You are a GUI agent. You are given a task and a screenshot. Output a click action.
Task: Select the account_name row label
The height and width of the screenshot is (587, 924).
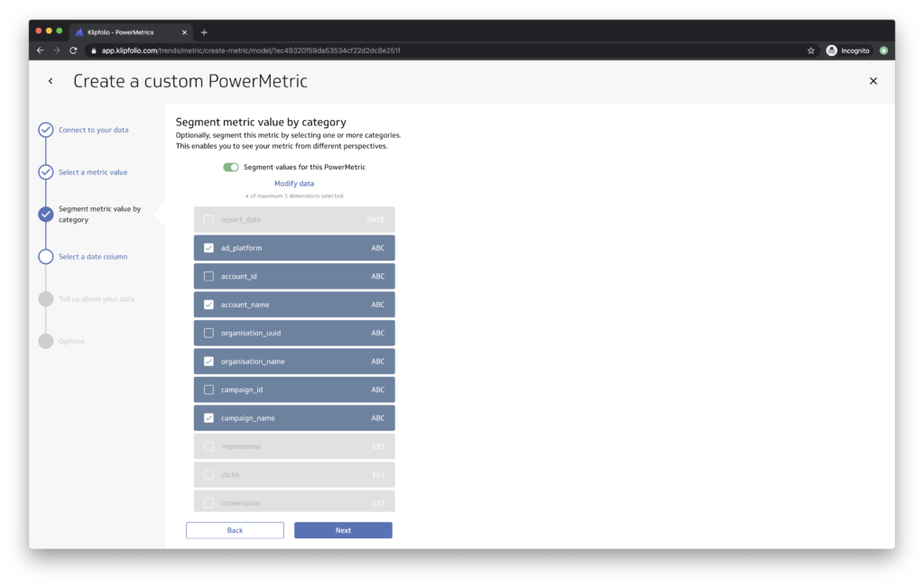245,305
